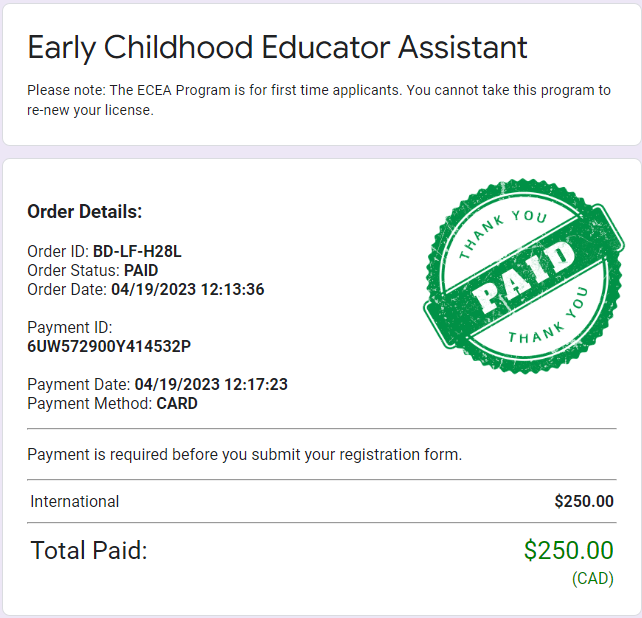Click the Order Date 04/19/2023 12:13:36
Screen dimensions: 642x618
186,290
